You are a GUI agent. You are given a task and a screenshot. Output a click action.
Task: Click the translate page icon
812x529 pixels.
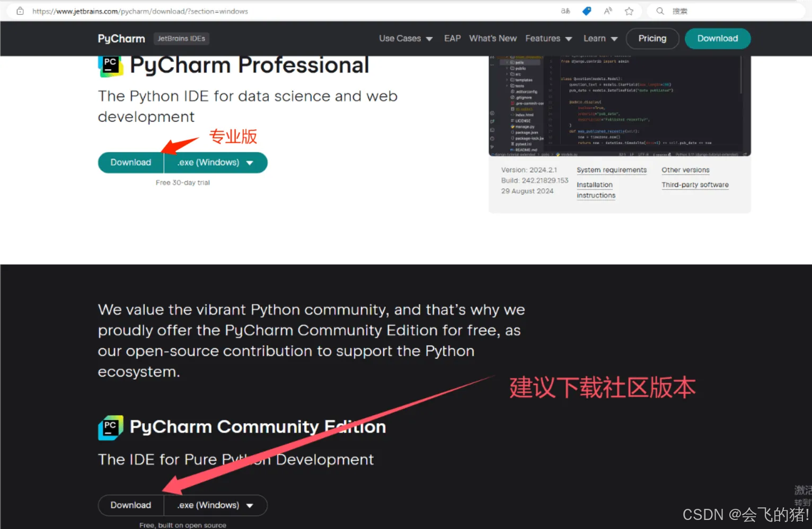click(x=566, y=11)
